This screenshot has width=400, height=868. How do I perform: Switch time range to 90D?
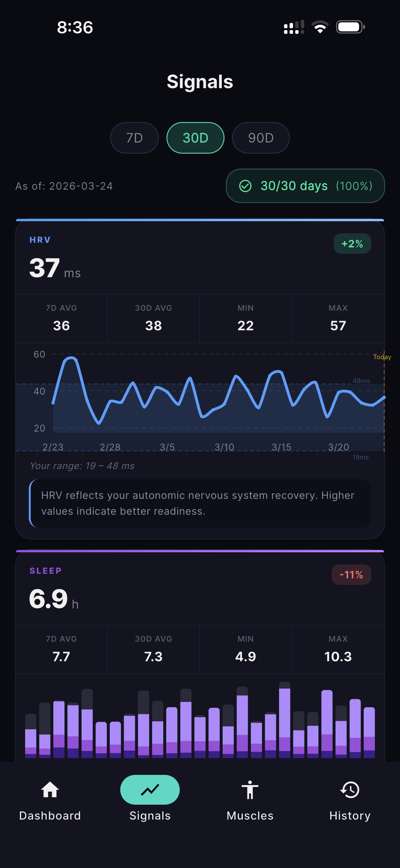coord(260,138)
